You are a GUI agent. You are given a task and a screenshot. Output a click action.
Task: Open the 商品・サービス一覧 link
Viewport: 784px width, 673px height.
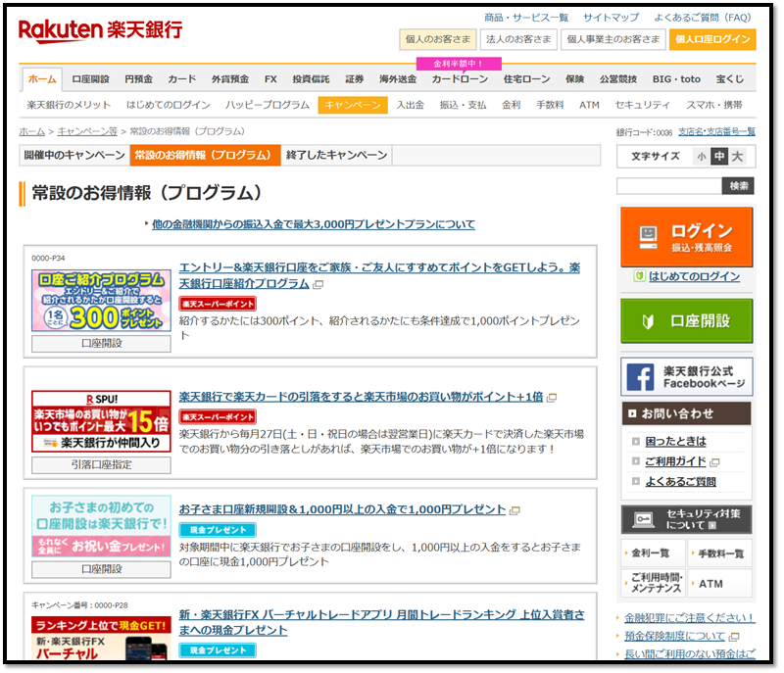click(526, 18)
